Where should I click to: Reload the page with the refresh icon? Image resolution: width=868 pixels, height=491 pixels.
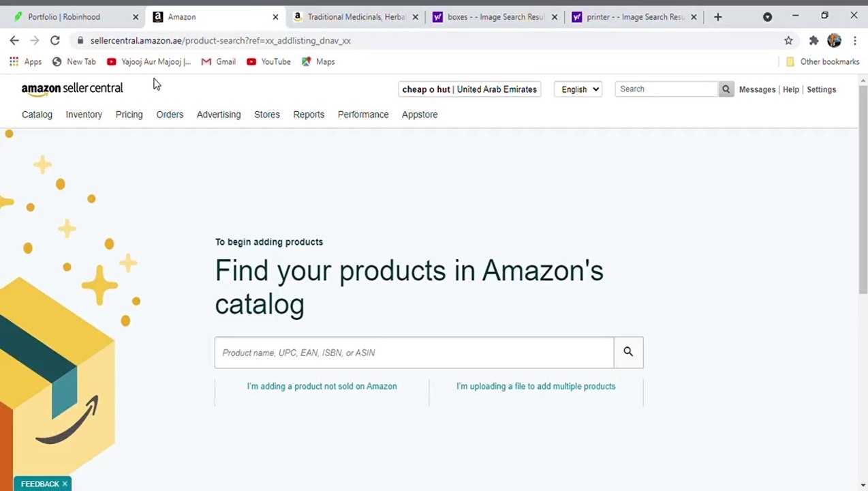[55, 41]
